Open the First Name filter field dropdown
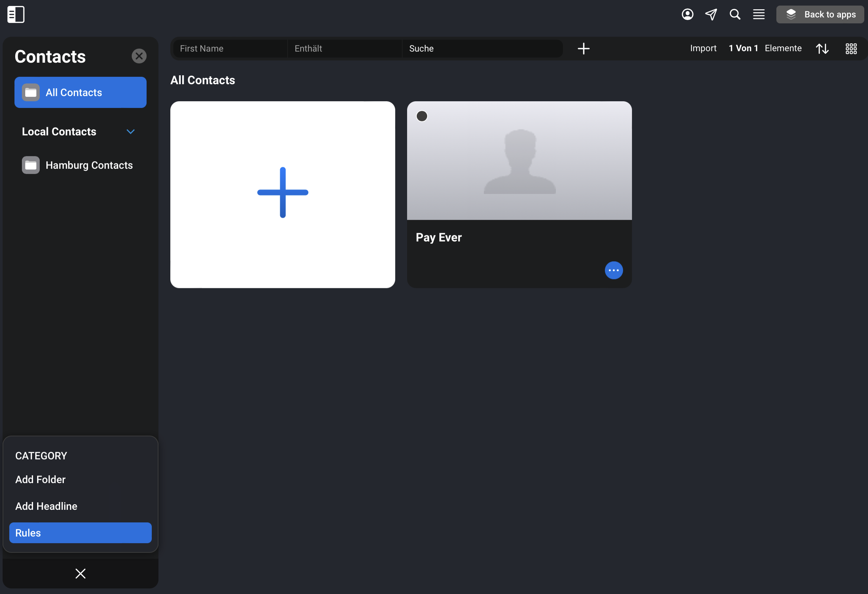868x594 pixels. click(230, 49)
